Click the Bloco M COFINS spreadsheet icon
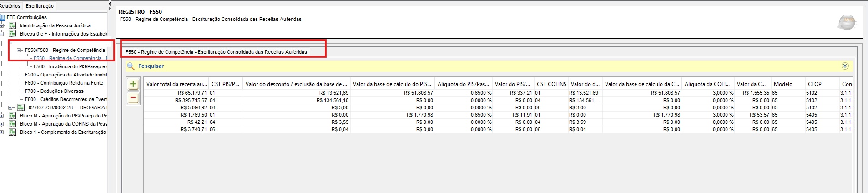 point(12,124)
